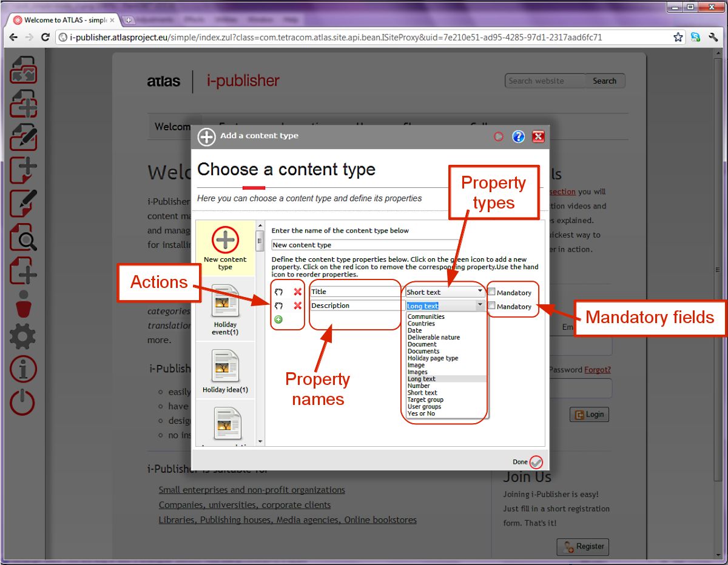This screenshot has height=565, width=728.
Task: Show the info icon panel in the sidebar
Action: (x=24, y=369)
